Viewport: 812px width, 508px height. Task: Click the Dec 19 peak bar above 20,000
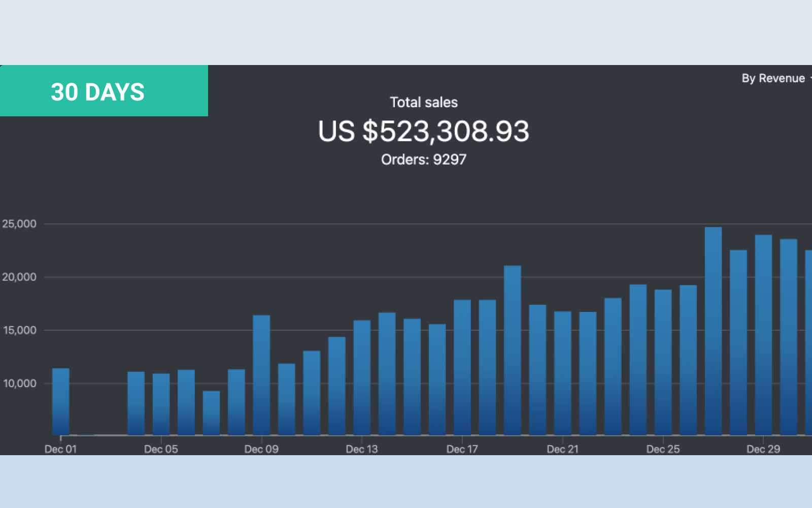512,351
